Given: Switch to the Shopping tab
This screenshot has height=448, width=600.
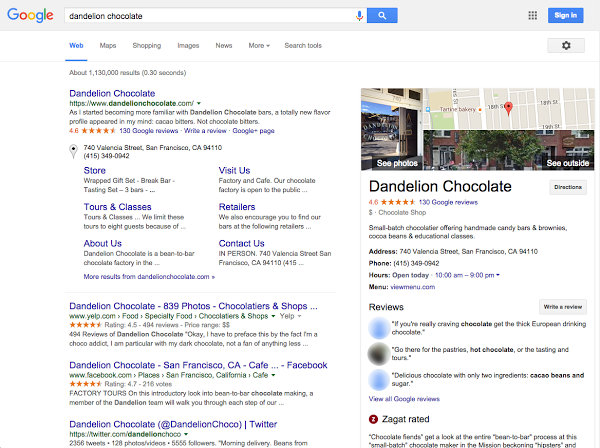Looking at the screenshot, I should pos(147,46).
